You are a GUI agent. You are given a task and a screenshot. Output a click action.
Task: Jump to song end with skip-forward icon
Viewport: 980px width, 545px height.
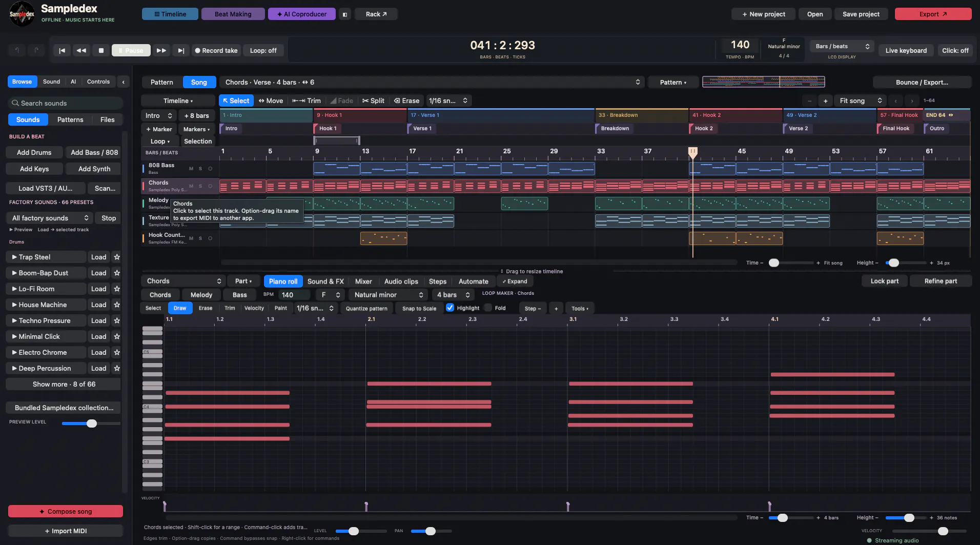[x=181, y=50]
